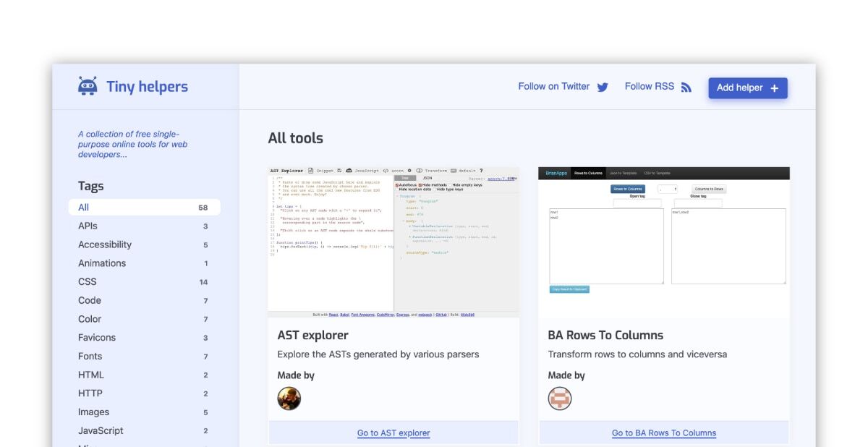Click the Tiny helpers robot logo icon
The image size is (868, 447).
(x=88, y=86)
